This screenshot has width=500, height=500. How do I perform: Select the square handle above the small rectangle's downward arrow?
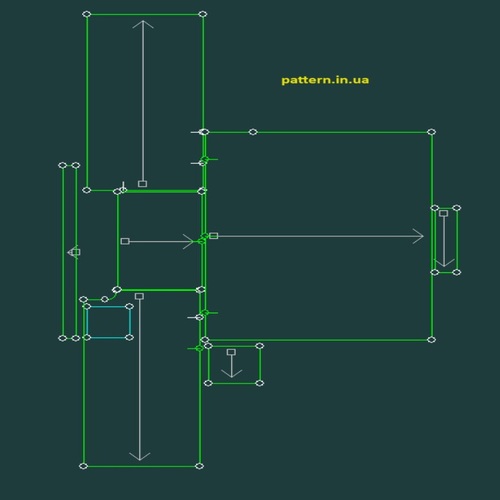pos(231,352)
